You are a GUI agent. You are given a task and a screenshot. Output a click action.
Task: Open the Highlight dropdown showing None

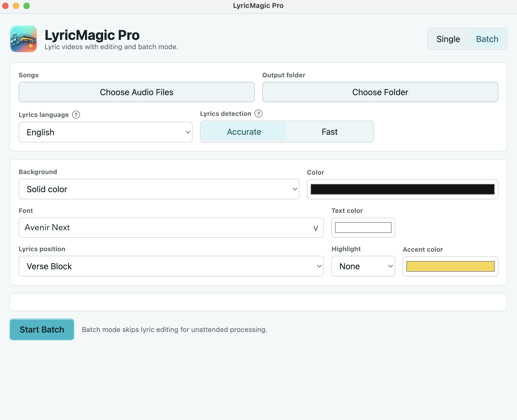pyautogui.click(x=363, y=266)
